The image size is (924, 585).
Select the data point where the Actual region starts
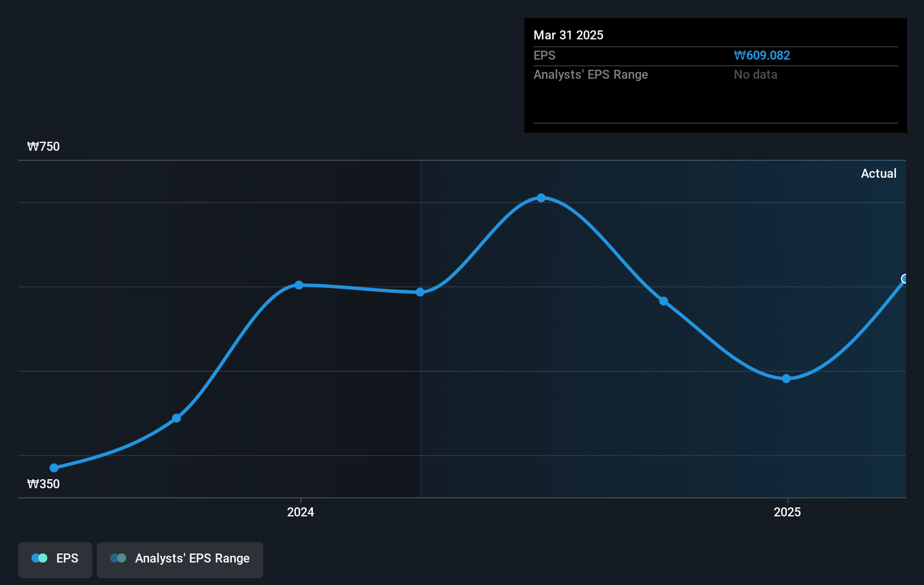click(x=420, y=292)
